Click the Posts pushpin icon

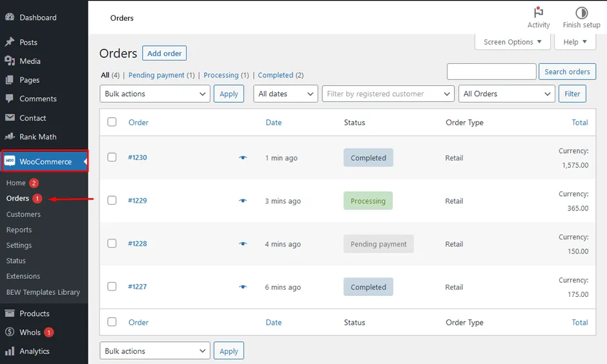tap(10, 42)
